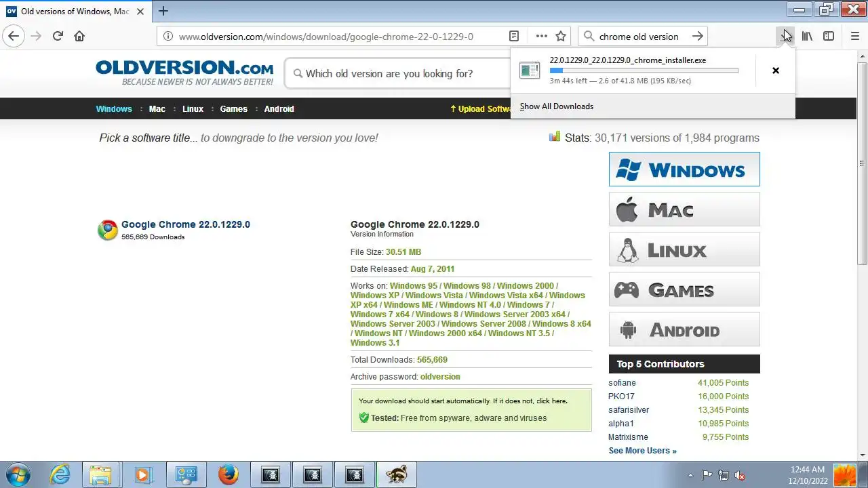The height and width of the screenshot is (488, 868).
Task: Click contributor safarisilver
Action: pyautogui.click(x=629, y=410)
